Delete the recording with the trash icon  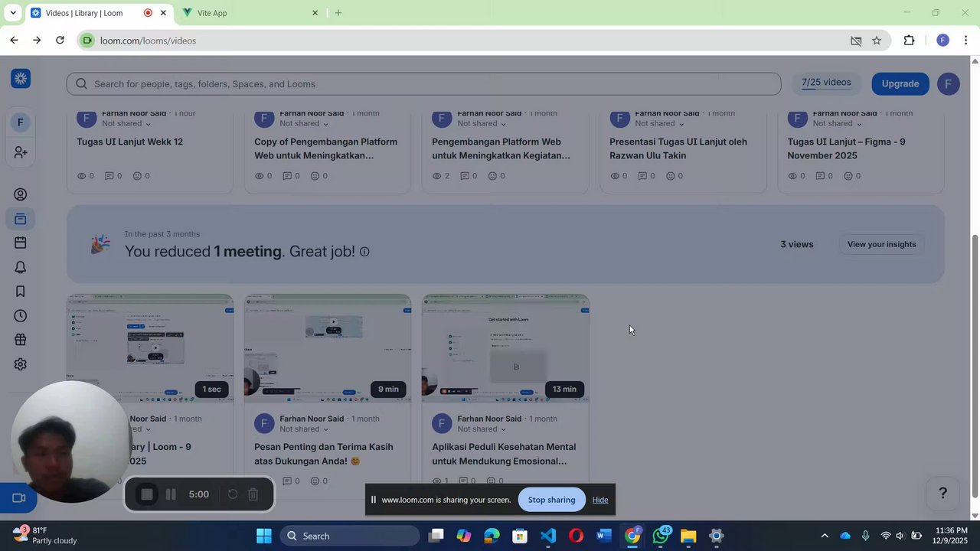pos(253,494)
